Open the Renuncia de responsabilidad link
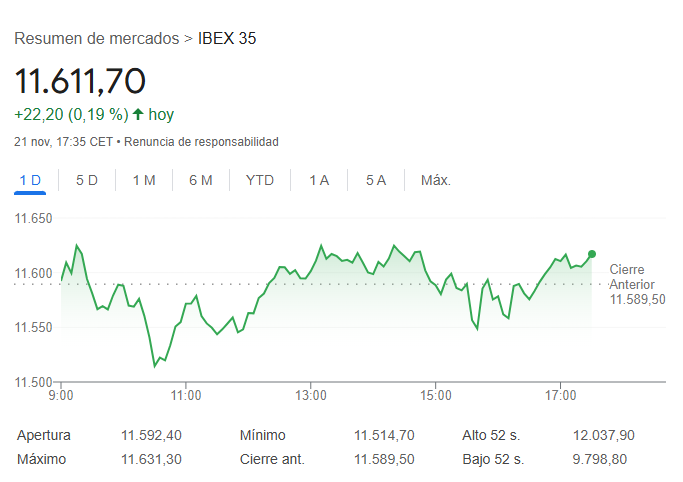683x482 pixels. pyautogui.click(x=201, y=142)
